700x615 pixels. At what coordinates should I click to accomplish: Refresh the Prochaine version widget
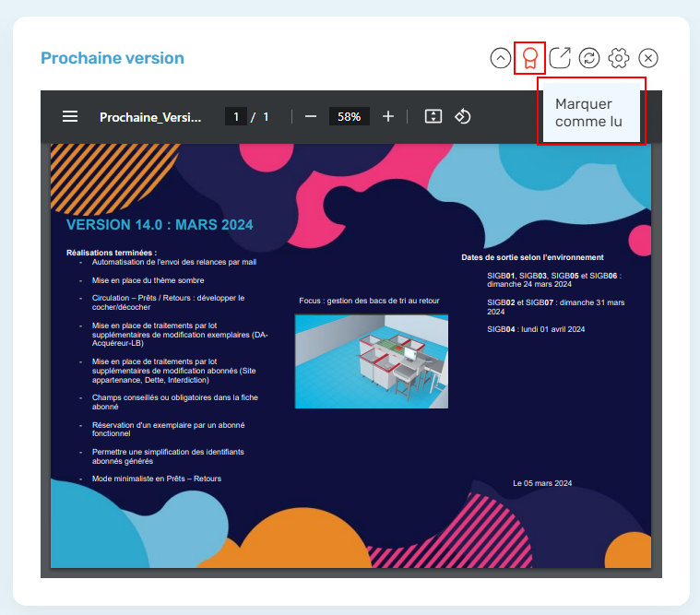click(x=589, y=58)
